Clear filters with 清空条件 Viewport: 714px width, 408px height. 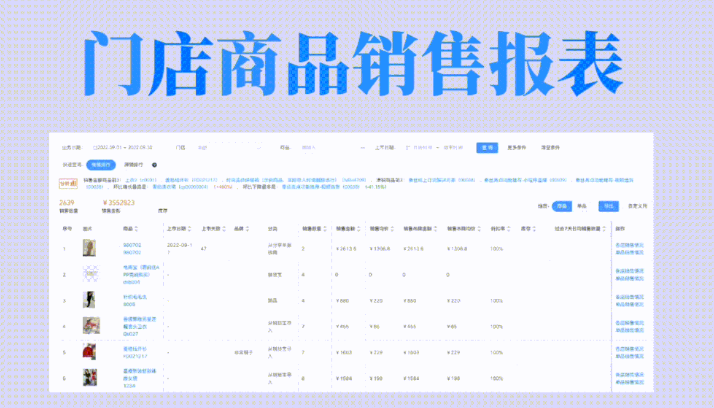[550, 148]
